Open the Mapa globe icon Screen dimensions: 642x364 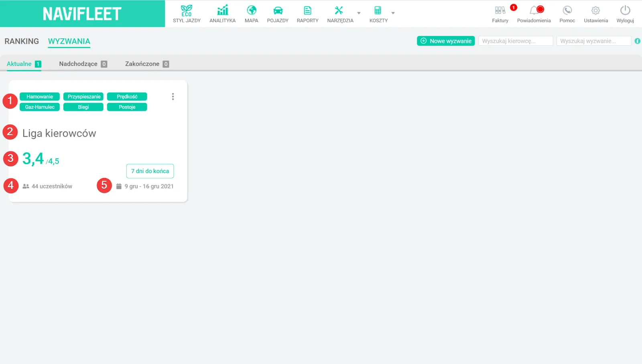[252, 10]
